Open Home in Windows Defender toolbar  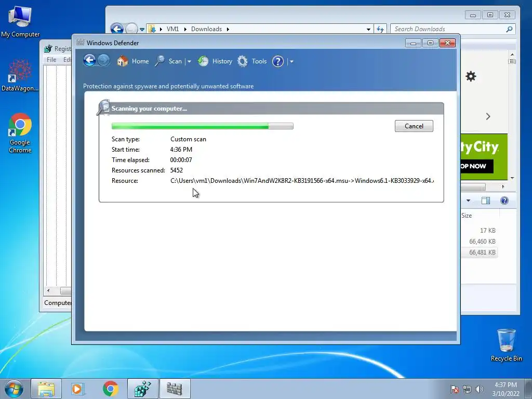point(133,61)
